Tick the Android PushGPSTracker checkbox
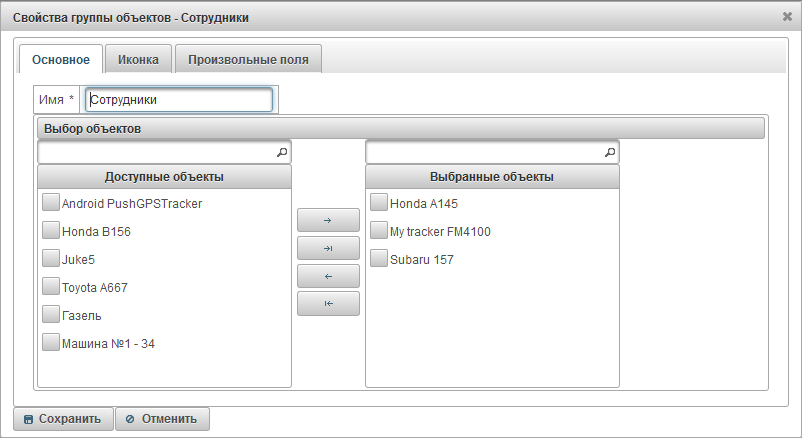 tap(51, 203)
